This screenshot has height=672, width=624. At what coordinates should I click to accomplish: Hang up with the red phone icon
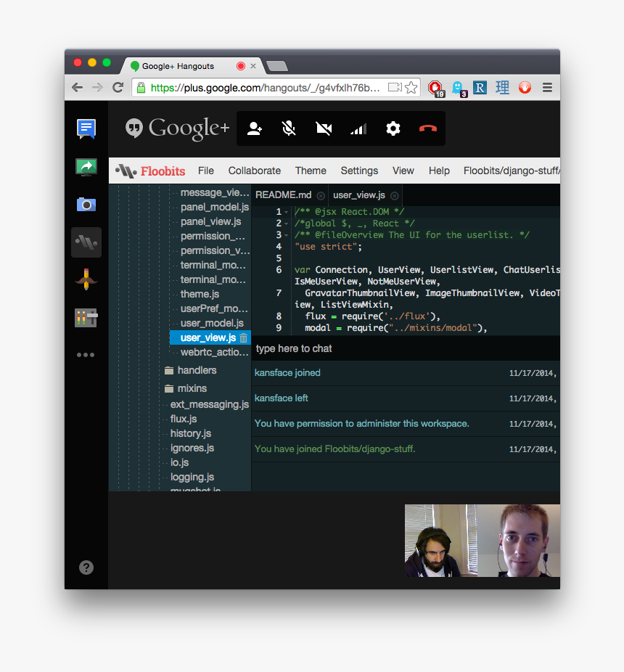click(x=427, y=128)
